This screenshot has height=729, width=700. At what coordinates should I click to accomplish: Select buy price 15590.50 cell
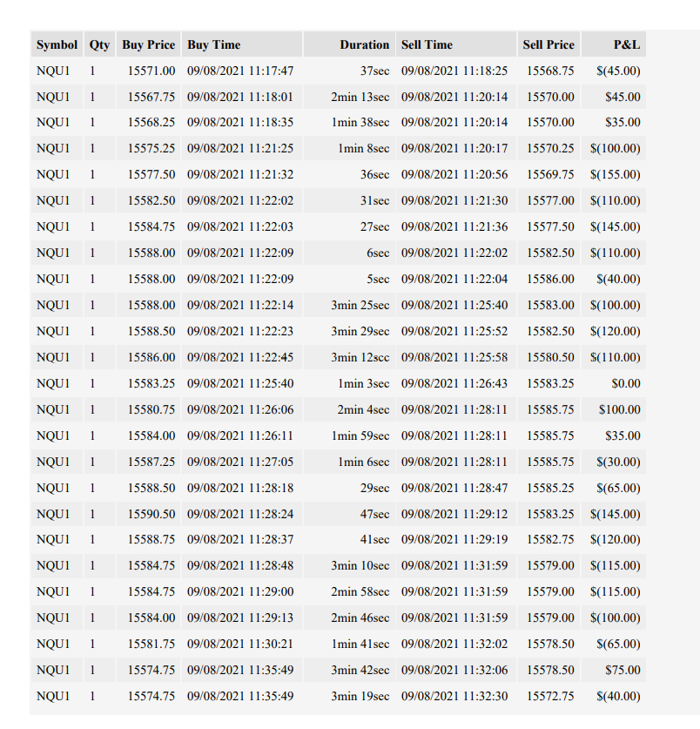148,514
